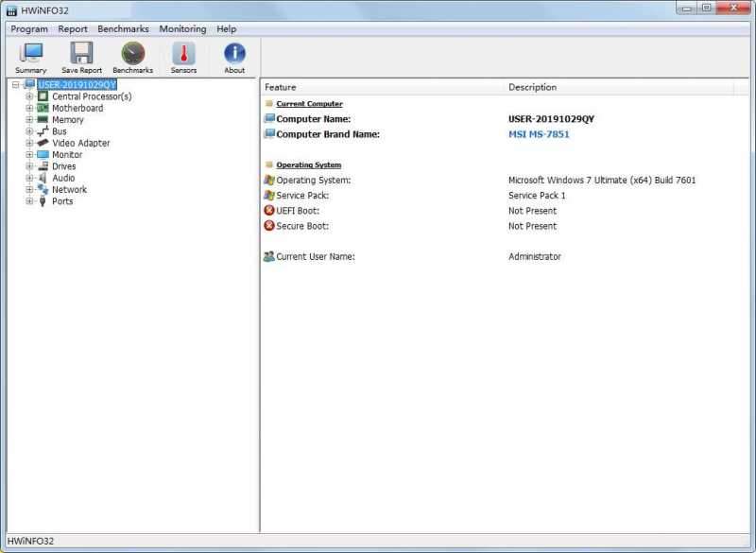The image size is (756, 553).
Task: Select the Video Adapter tree node
Action: click(x=80, y=143)
